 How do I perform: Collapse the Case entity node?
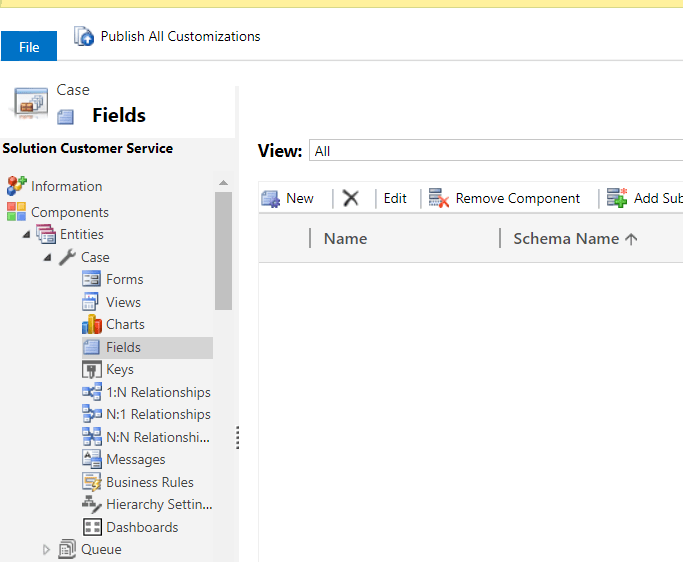pos(47,257)
